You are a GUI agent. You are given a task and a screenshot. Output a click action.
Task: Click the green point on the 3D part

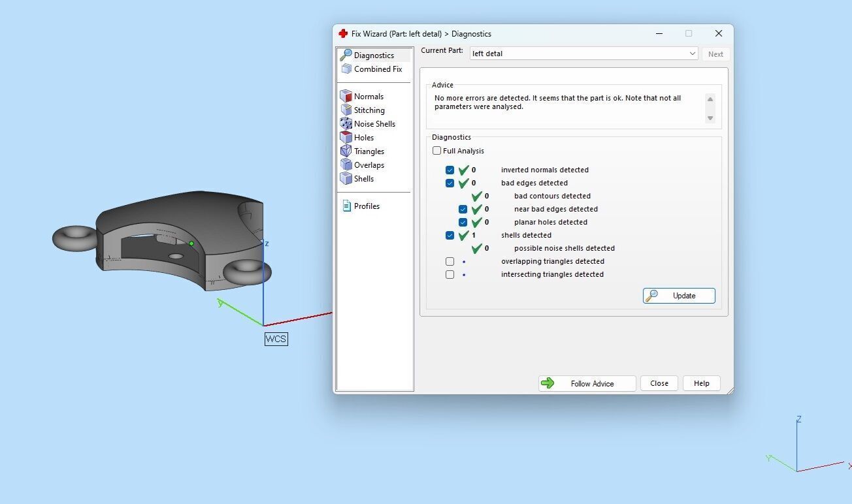pyautogui.click(x=191, y=244)
